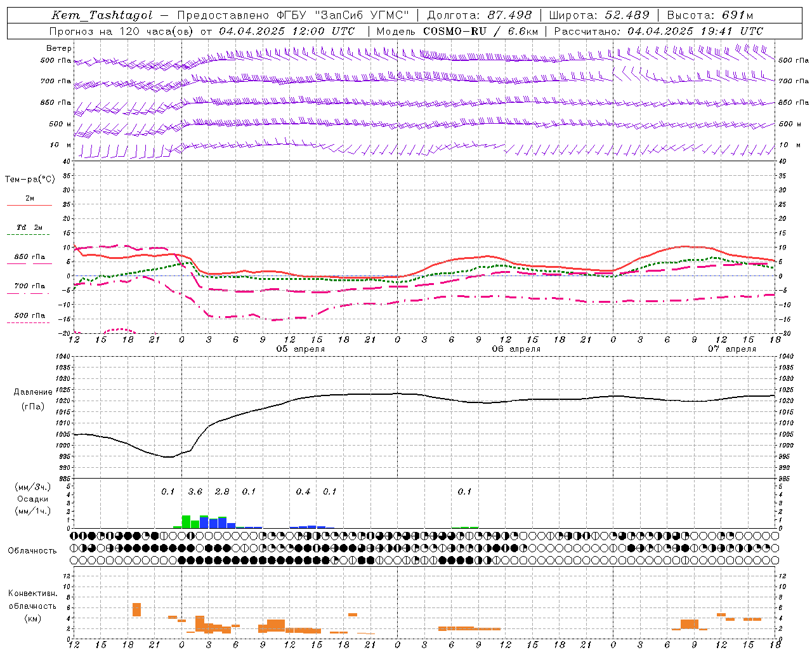Click the Ветер wind panel label

(x=59, y=48)
